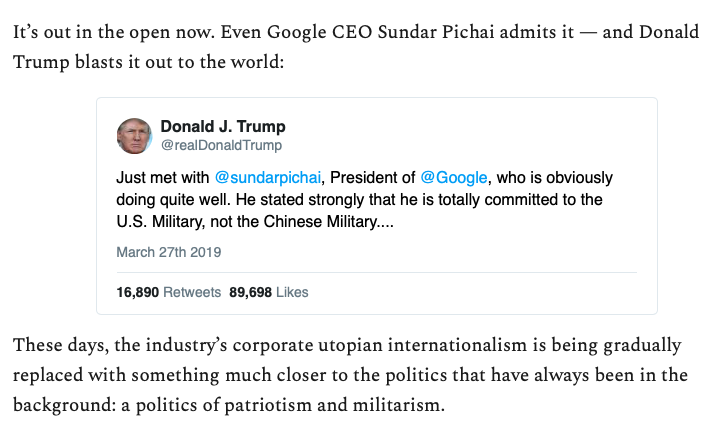Open the Donald J. Trump display name
Screen dimensions: 726x439
point(223,126)
